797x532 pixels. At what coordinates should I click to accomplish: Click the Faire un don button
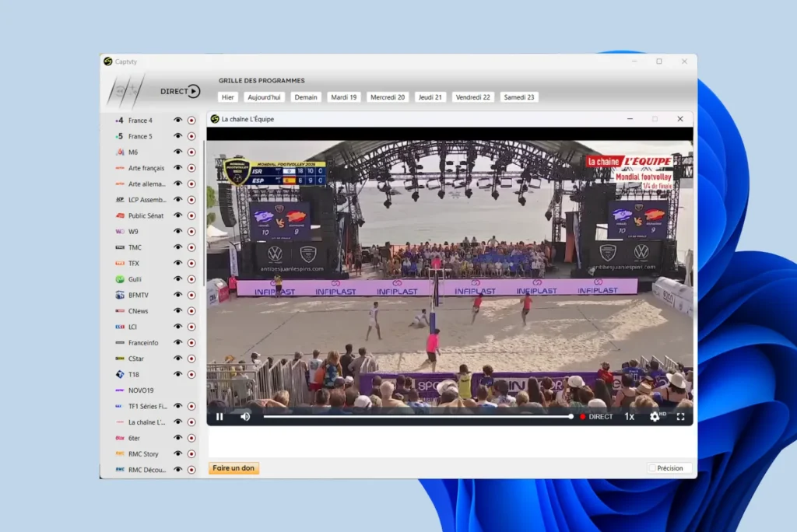pos(233,468)
